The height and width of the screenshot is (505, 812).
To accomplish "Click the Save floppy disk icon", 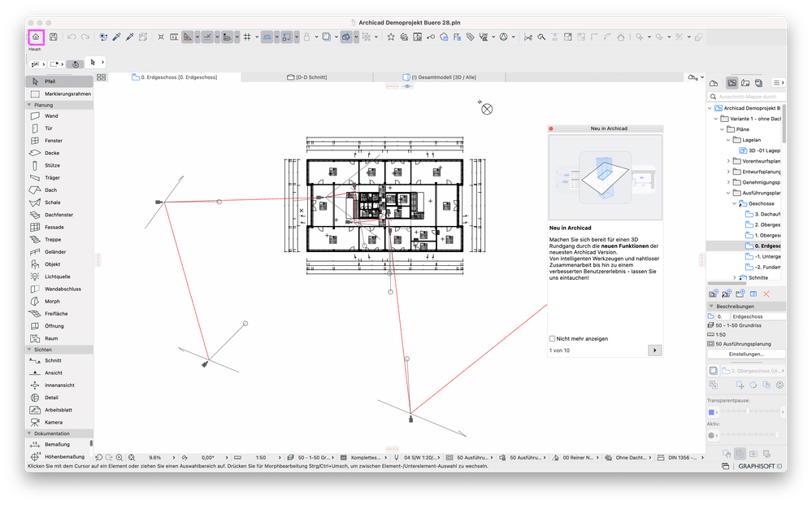I will [x=54, y=37].
